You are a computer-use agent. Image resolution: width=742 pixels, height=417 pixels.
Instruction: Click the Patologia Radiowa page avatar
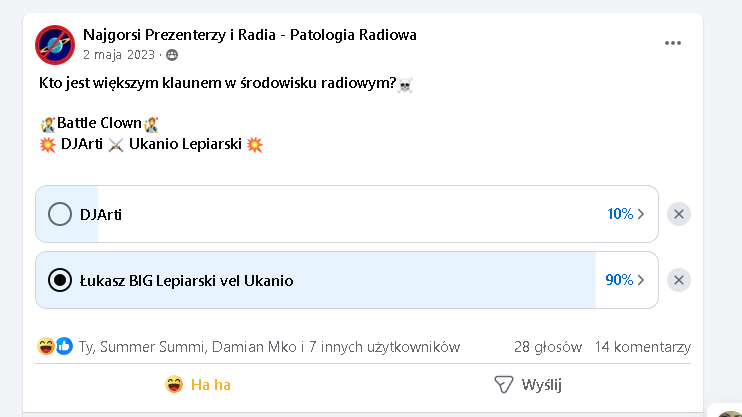(55, 45)
